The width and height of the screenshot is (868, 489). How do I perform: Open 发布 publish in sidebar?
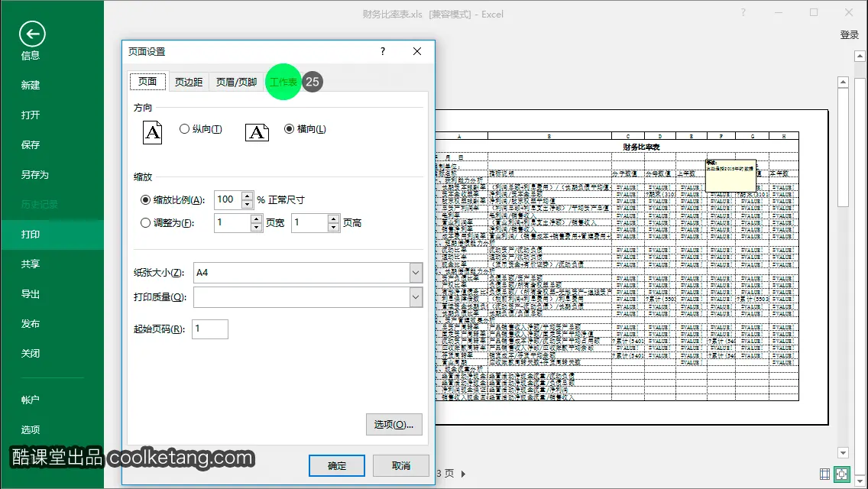click(x=31, y=324)
